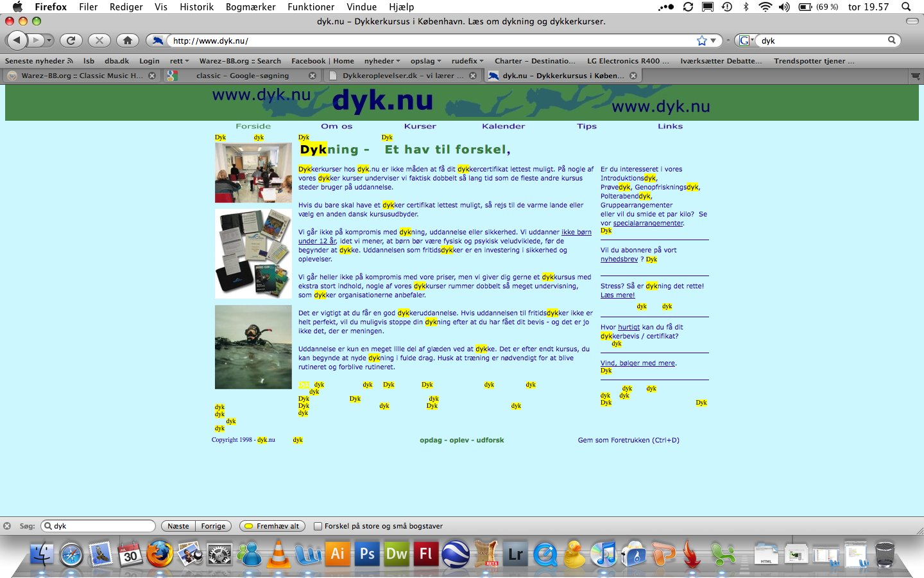Click the URL address field
The height and width of the screenshot is (578, 924).
[x=430, y=40]
